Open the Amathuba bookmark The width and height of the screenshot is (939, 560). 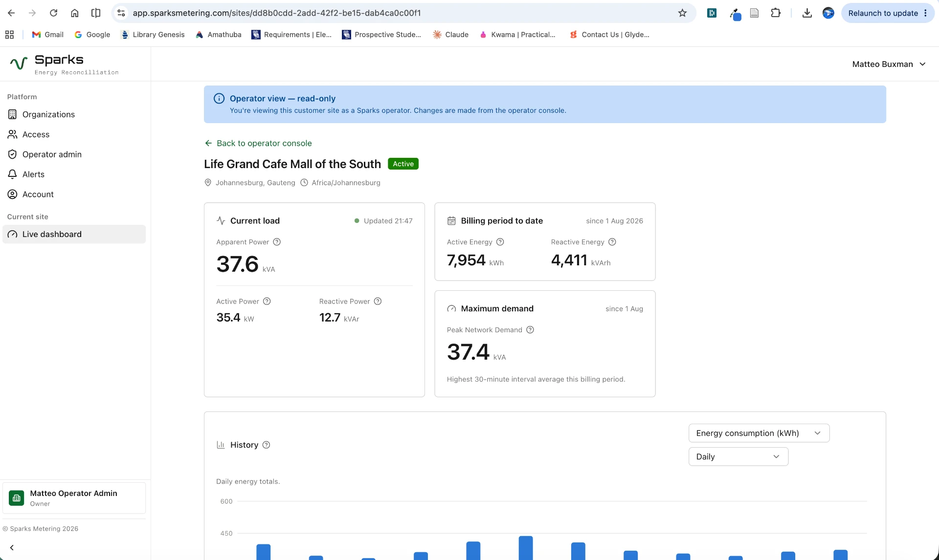coord(218,35)
